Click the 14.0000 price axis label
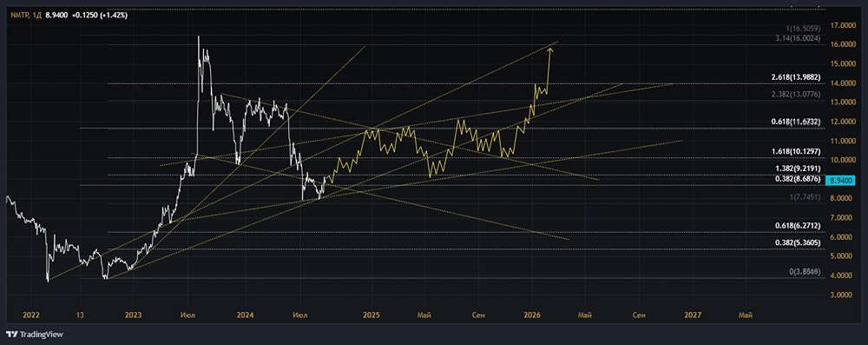 pyautogui.click(x=843, y=83)
